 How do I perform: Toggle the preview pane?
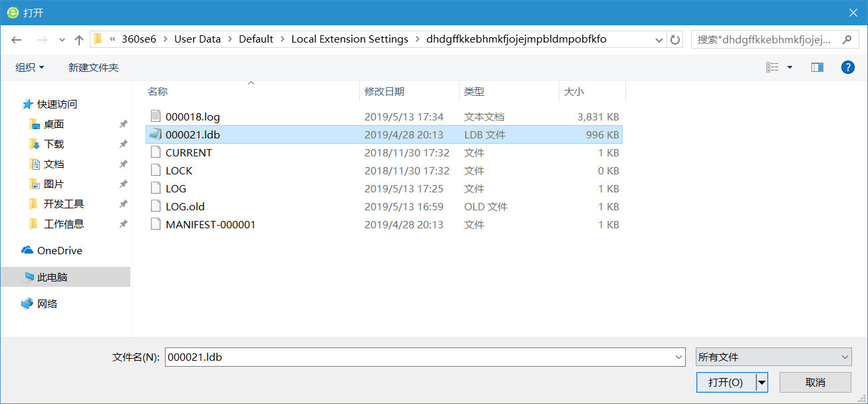[817, 67]
